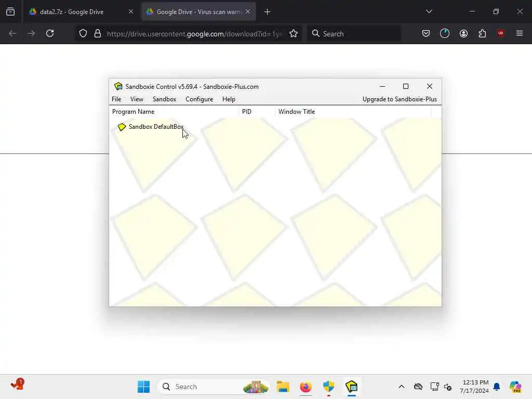Maximize the Sandboxie Control window
The height and width of the screenshot is (399, 532).
[405, 86]
